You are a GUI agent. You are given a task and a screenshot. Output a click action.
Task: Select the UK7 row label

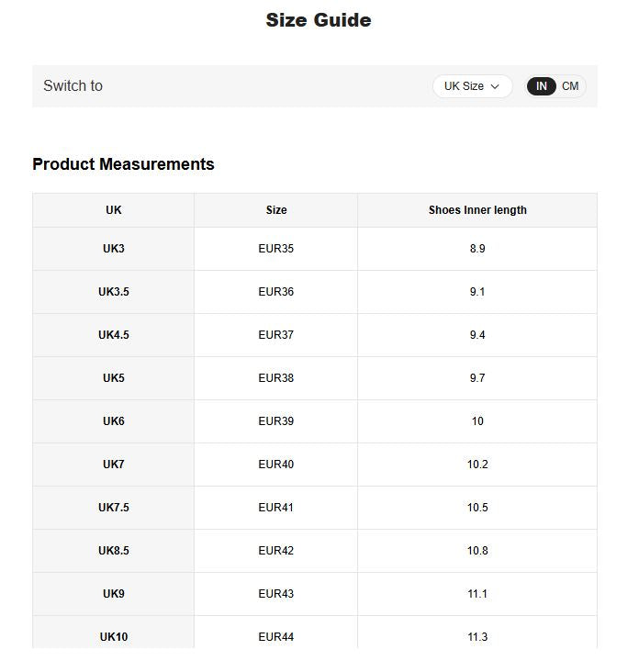coord(114,465)
